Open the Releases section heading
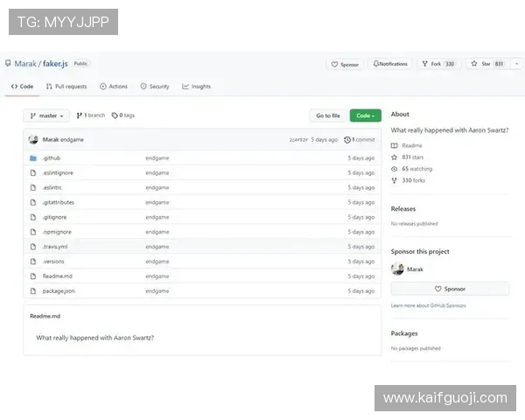This screenshot has height=420, width=525. tap(403, 208)
